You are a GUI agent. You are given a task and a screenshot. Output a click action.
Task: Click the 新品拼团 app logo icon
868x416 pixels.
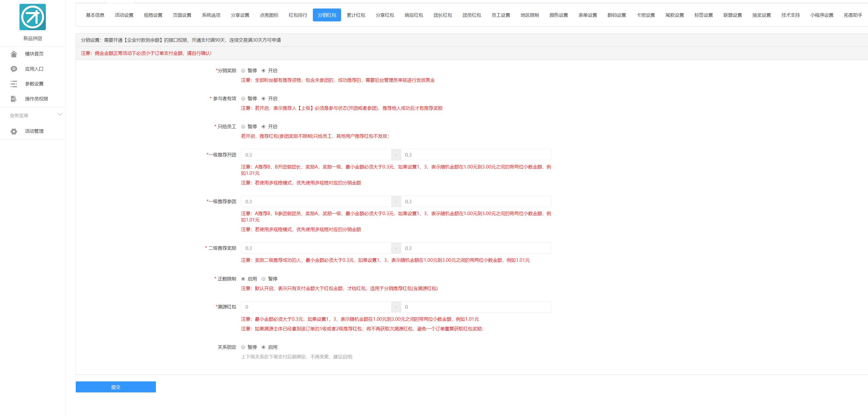point(33,17)
